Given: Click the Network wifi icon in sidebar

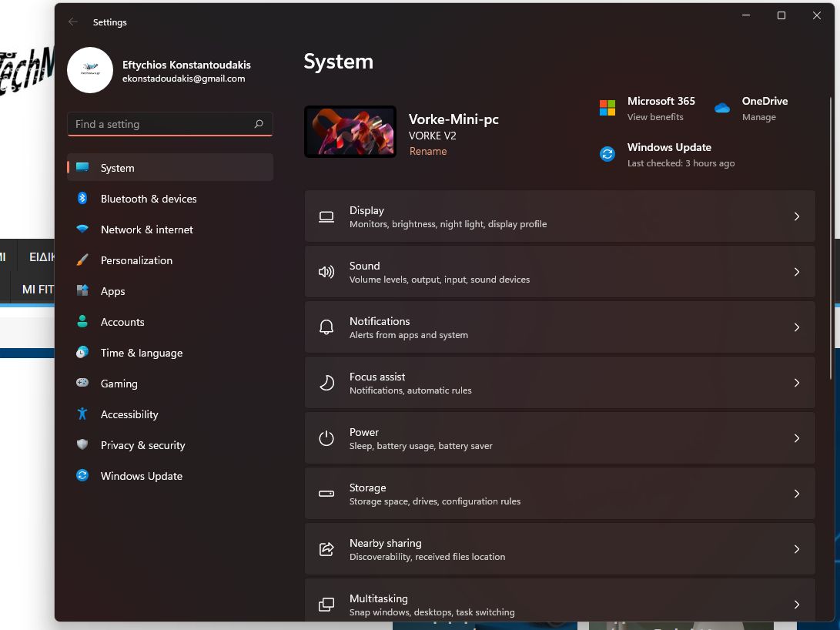Looking at the screenshot, I should click(x=82, y=229).
